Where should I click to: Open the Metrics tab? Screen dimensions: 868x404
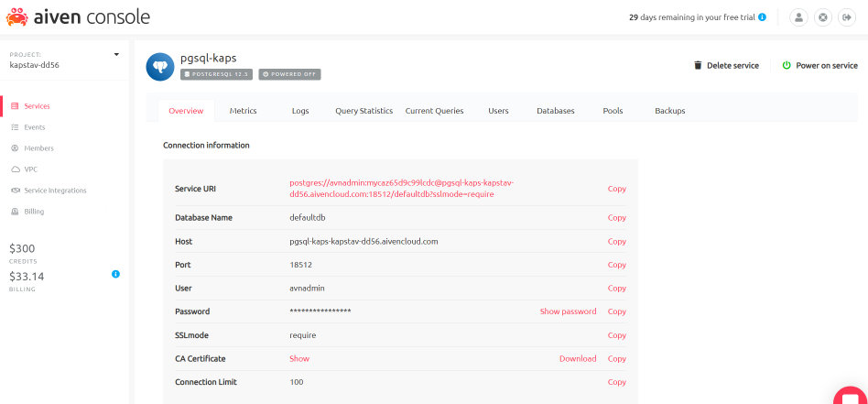[243, 111]
